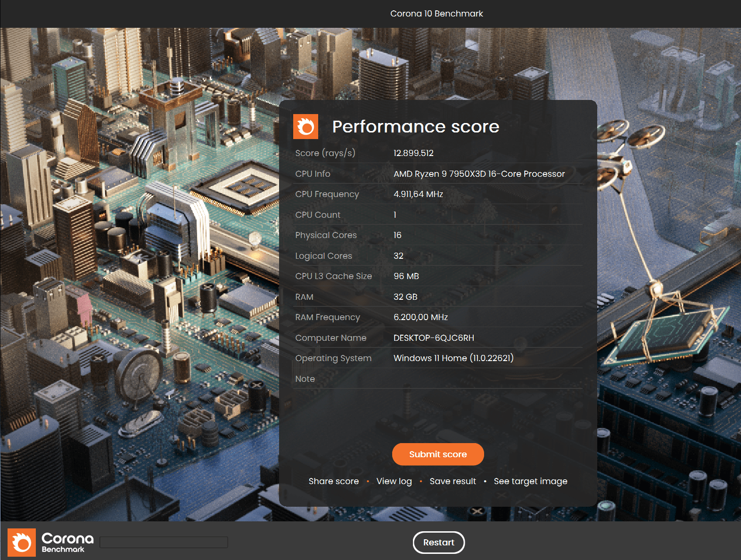Click the Corona Benchmark logo in bottom bar
Viewport: 741px width, 560px height.
pos(50,543)
